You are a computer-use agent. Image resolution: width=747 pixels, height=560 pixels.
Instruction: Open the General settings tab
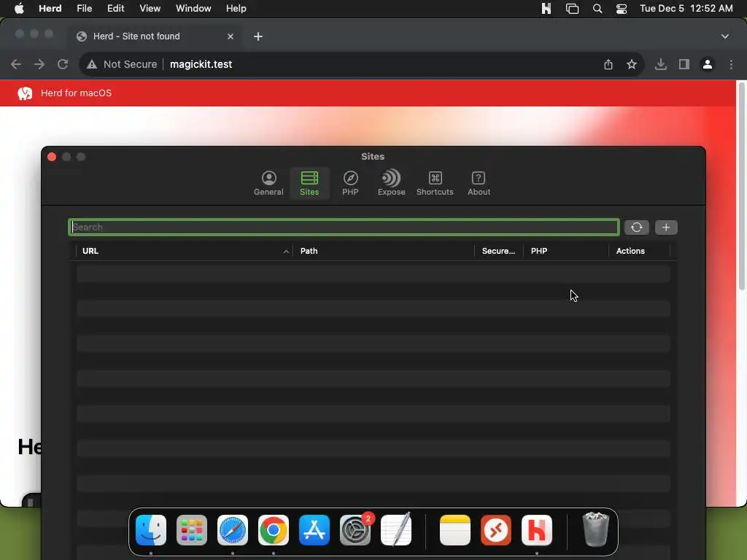coord(268,183)
